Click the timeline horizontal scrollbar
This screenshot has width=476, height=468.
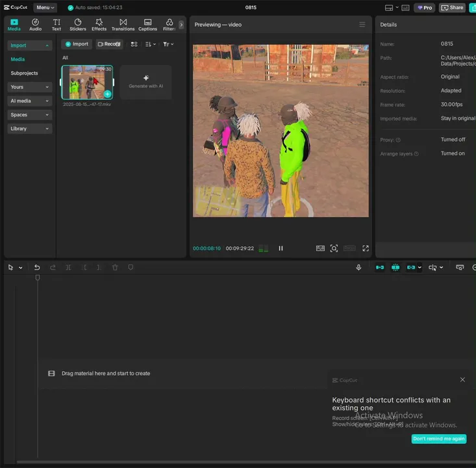click(x=246, y=463)
